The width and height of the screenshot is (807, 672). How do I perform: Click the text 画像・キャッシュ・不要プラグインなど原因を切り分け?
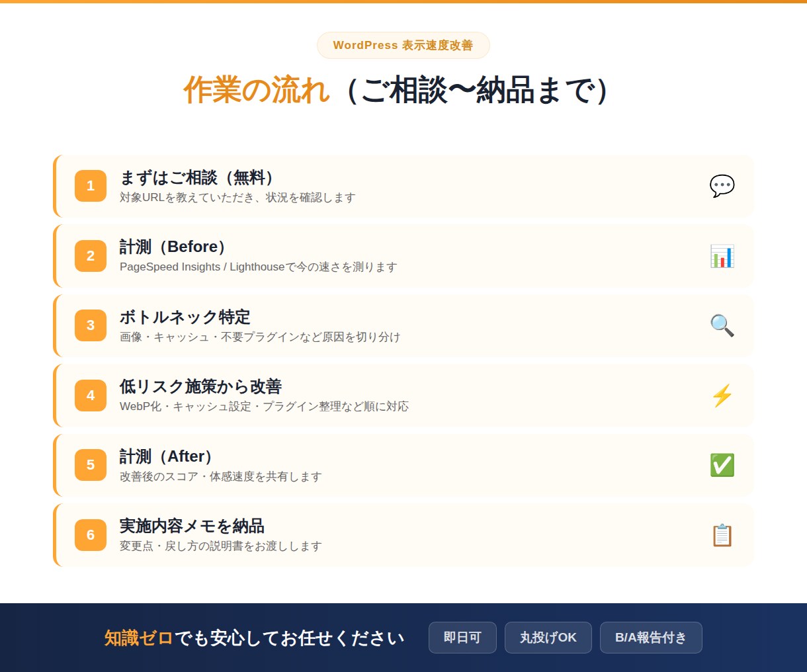260,337
